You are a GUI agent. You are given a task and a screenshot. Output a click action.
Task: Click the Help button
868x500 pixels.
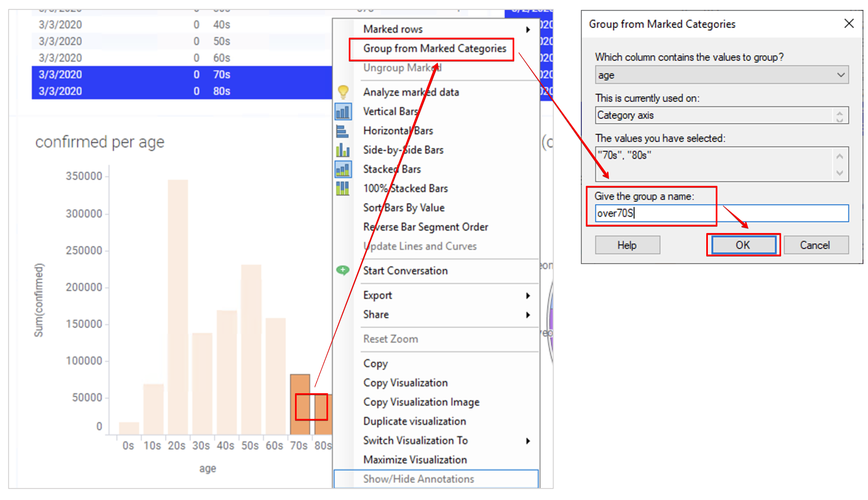[x=627, y=245]
